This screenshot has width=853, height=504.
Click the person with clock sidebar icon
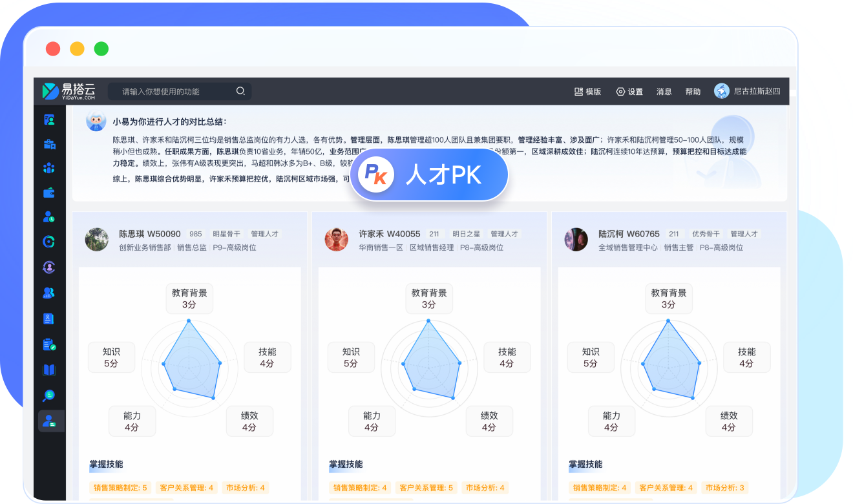(49, 217)
